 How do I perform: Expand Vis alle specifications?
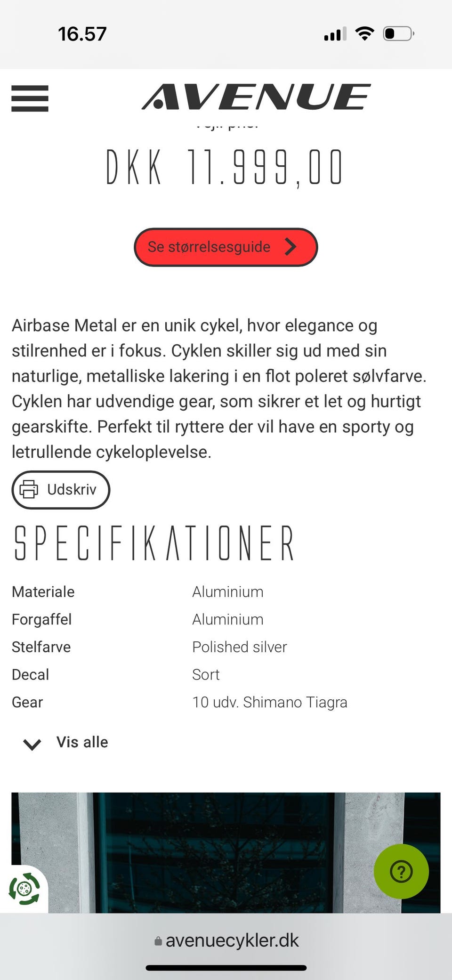point(66,743)
